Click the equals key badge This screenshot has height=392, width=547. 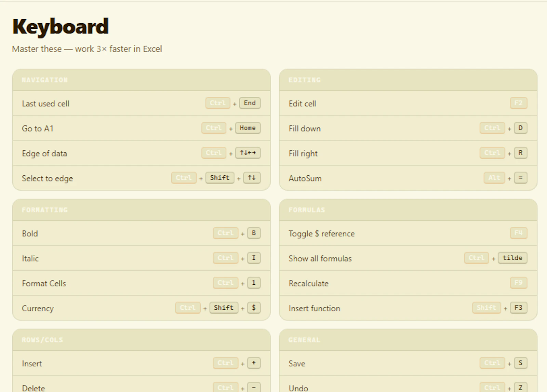pos(521,178)
